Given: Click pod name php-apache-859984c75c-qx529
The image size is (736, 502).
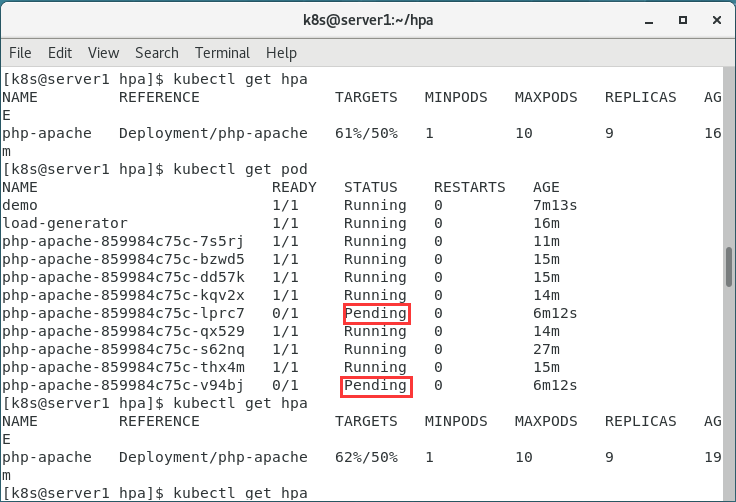Looking at the screenshot, I should (123, 331).
